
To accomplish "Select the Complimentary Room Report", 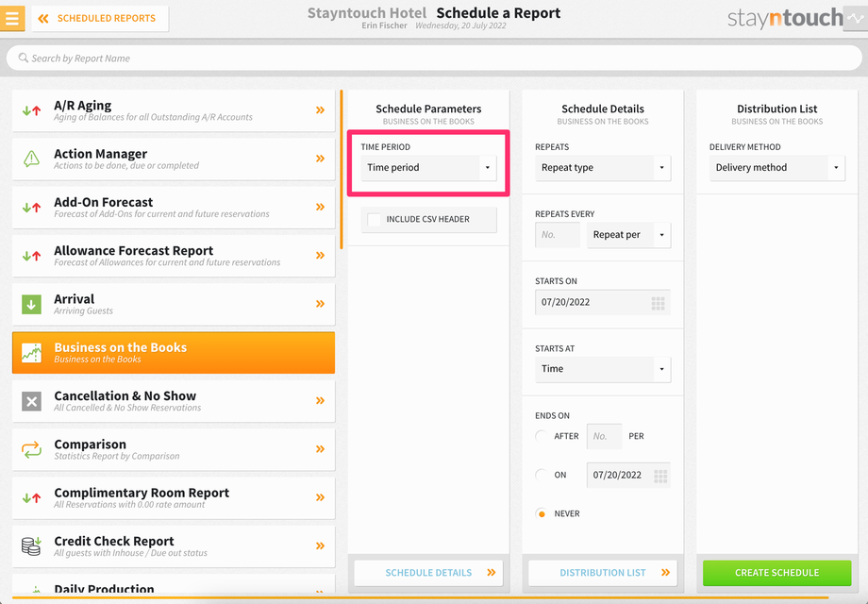I will (x=174, y=497).
